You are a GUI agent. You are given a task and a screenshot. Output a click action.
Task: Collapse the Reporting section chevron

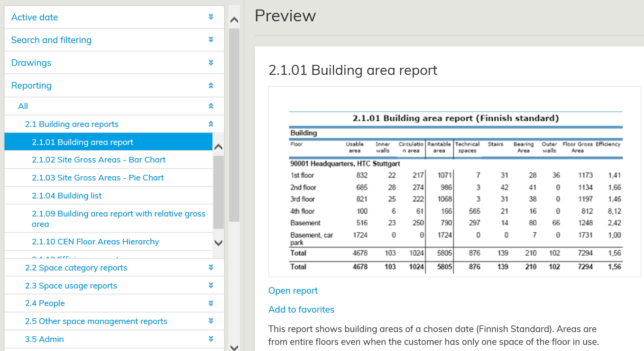pyautogui.click(x=211, y=86)
